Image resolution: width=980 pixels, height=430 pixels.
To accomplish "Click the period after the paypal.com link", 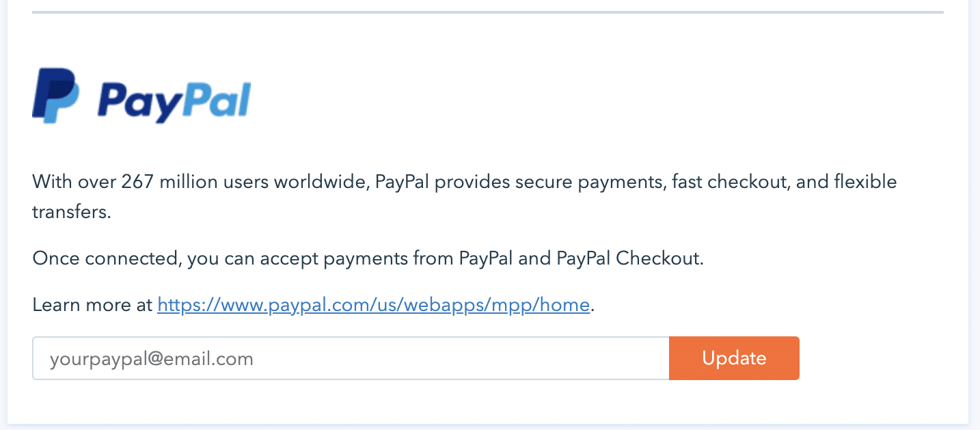I will [593, 306].
